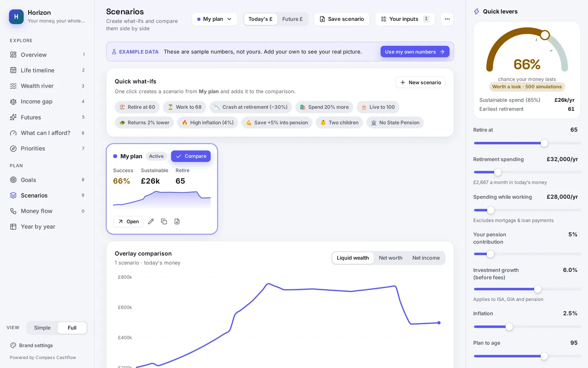
Task: Click the duplicate icon on My plan card
Action: (164, 221)
